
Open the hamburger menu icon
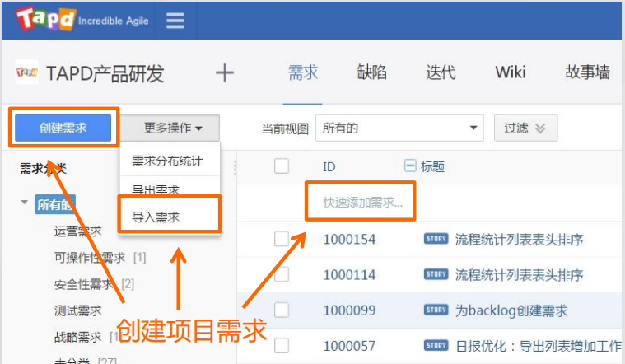(175, 21)
